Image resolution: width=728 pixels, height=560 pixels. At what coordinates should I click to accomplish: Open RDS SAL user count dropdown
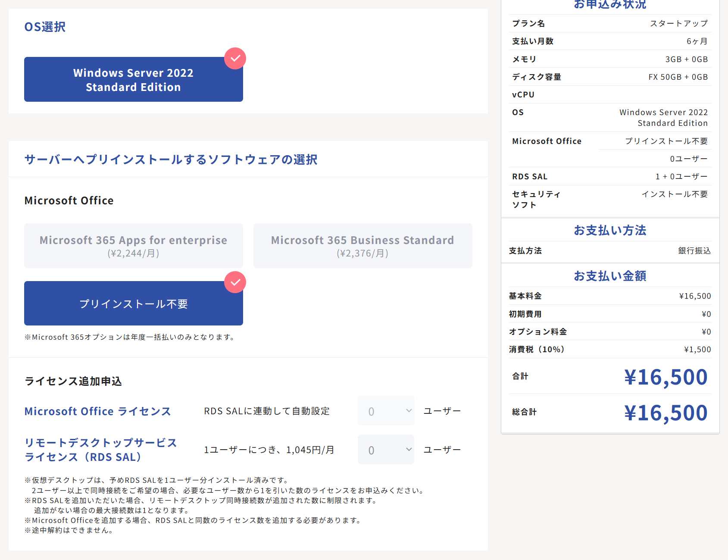385,450
